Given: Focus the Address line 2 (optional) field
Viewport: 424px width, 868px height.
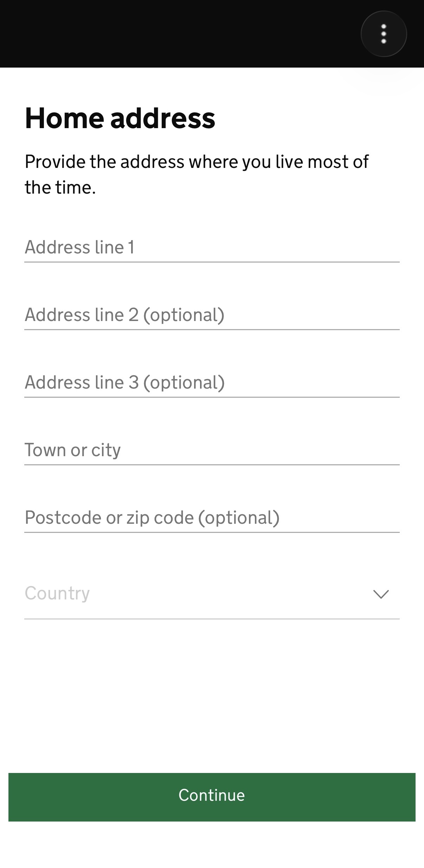Looking at the screenshot, I should click(212, 315).
